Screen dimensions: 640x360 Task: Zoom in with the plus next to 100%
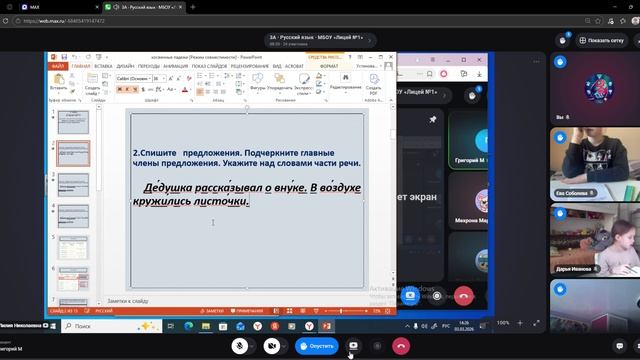click(520, 323)
